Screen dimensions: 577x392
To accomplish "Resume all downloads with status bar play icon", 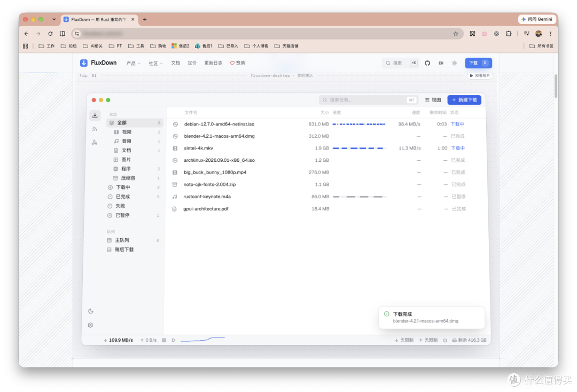I will (173, 340).
